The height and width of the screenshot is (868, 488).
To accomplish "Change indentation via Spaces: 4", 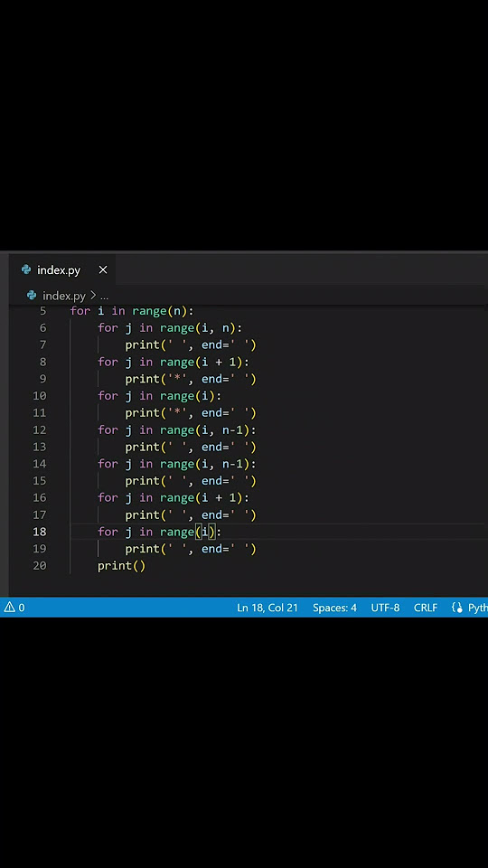I will (x=334, y=608).
